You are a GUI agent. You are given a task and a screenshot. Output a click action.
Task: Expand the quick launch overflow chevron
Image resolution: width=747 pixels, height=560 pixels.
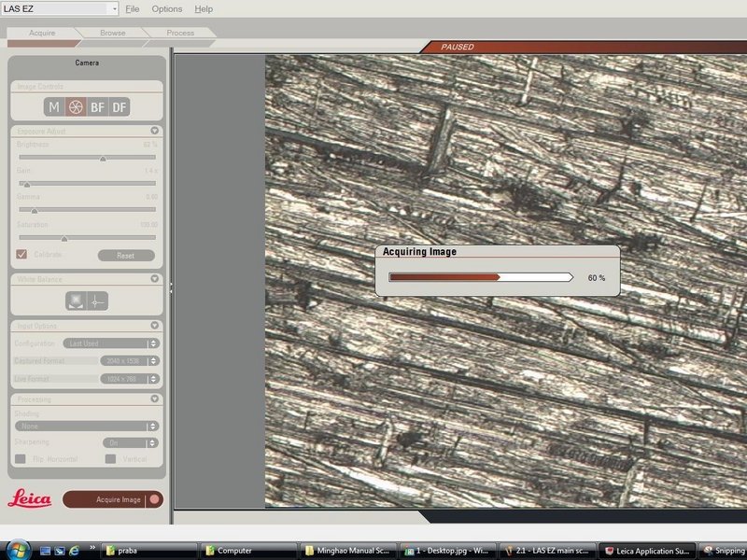pyautogui.click(x=92, y=548)
